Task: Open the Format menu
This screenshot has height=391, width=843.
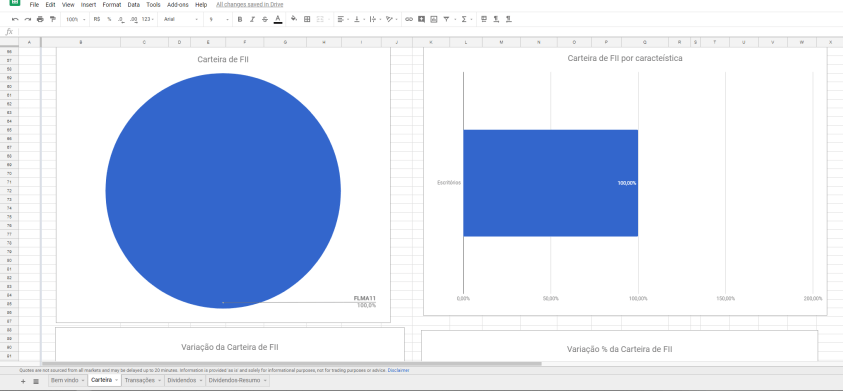Action: pos(112,4)
